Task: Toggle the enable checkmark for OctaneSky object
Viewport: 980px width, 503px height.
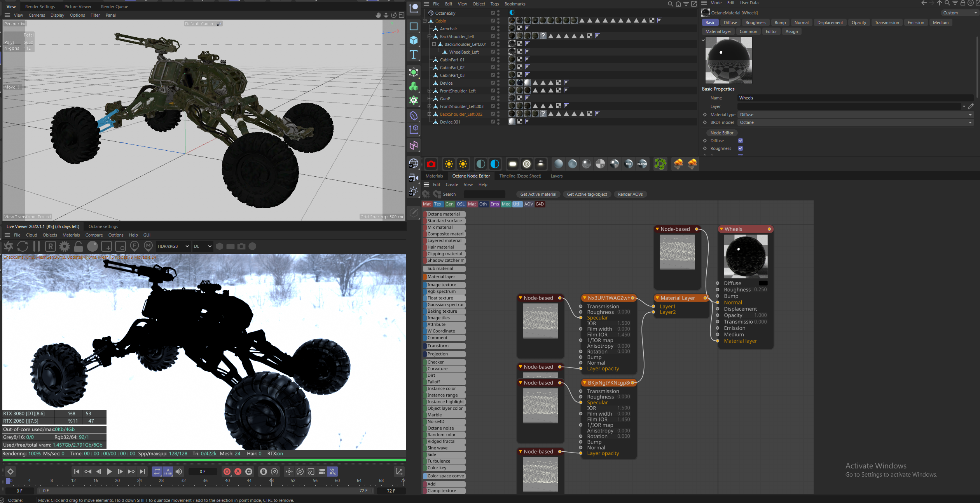Action: 493,13
